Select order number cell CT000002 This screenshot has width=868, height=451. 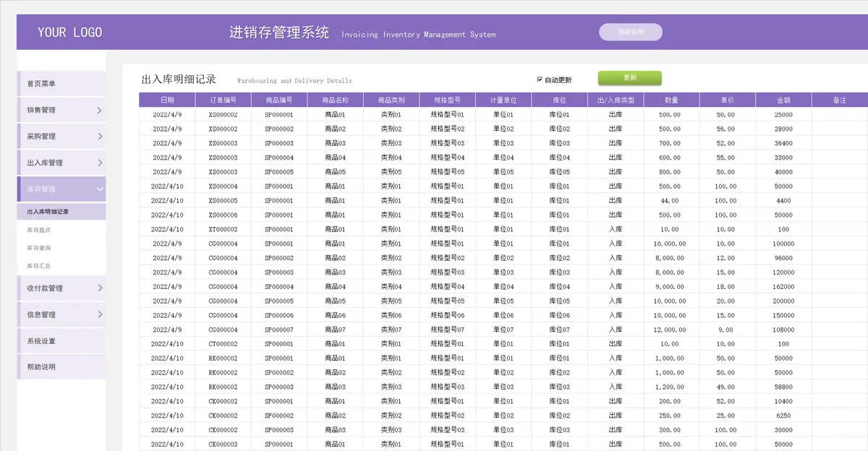(x=223, y=344)
